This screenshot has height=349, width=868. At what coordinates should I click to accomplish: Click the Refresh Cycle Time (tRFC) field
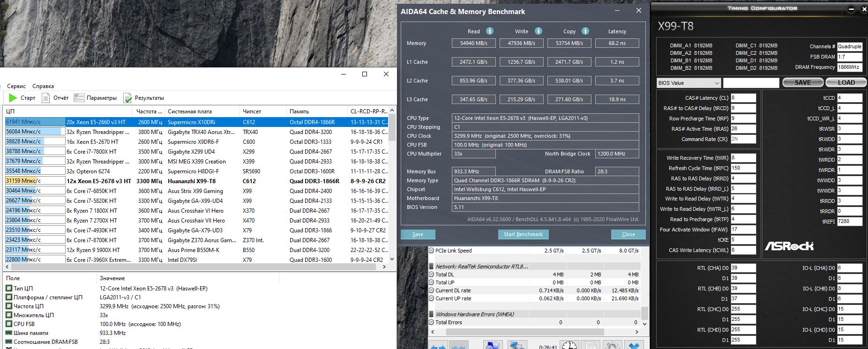743,168
